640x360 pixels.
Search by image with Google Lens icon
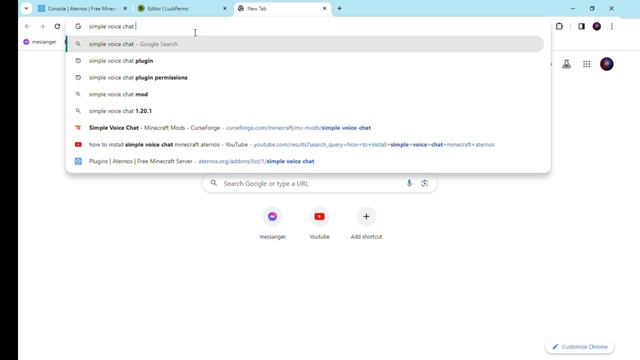point(424,184)
